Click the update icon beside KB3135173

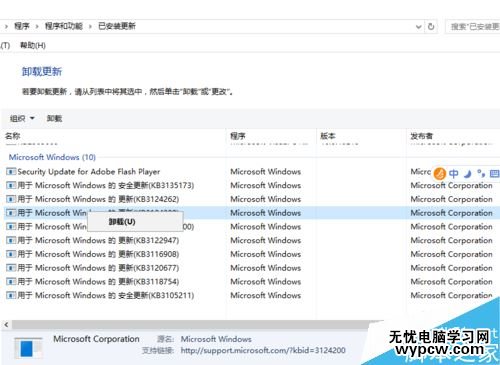tap(11, 185)
